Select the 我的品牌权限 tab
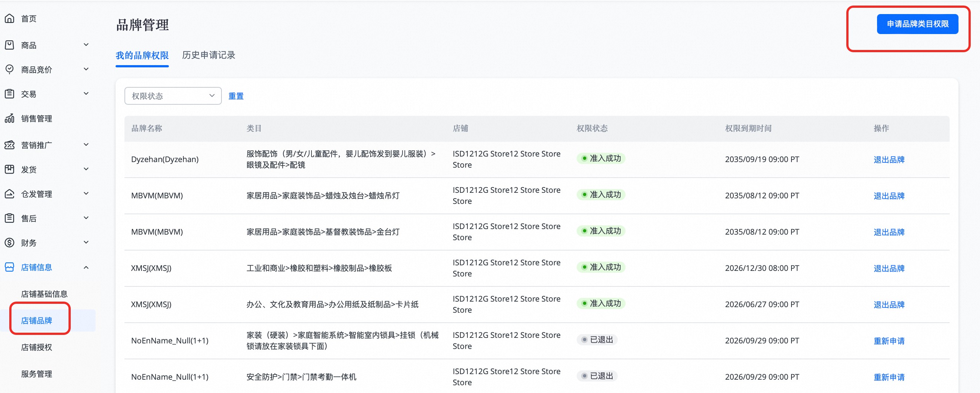Viewport: 980px width, 393px height. pyautogui.click(x=142, y=56)
